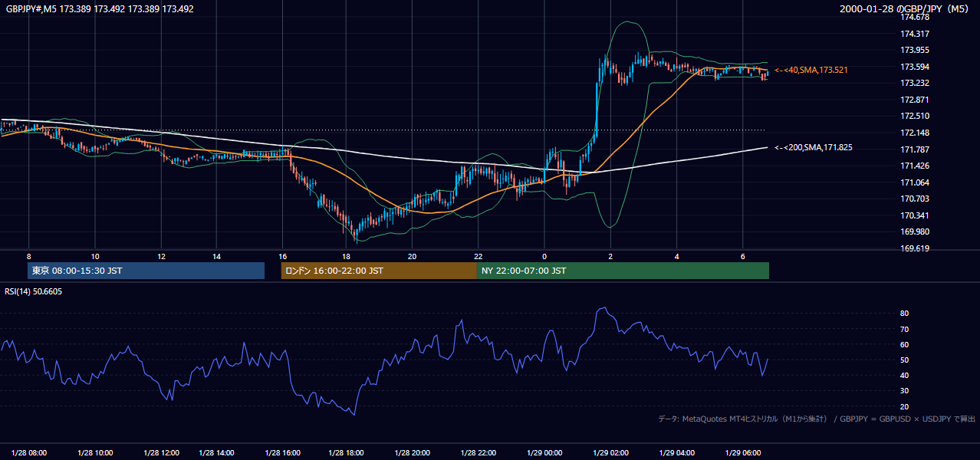Image resolution: width=980 pixels, height=460 pixels.
Task: Click RSI axis level 60
Action: pyautogui.click(x=904, y=344)
